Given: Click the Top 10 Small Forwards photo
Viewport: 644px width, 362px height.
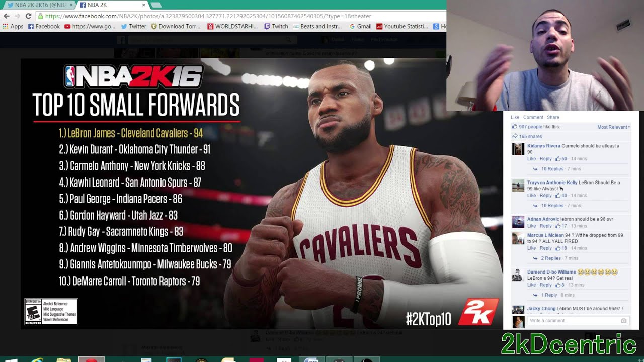Looking at the screenshot, I should (x=262, y=194).
